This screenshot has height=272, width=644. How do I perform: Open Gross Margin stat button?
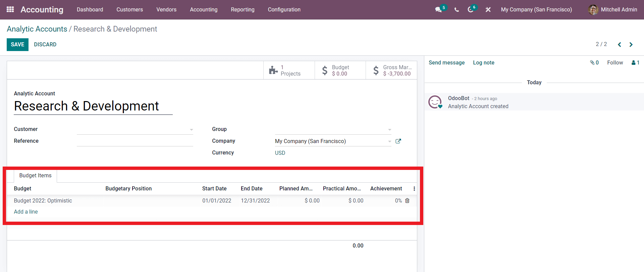tap(391, 70)
